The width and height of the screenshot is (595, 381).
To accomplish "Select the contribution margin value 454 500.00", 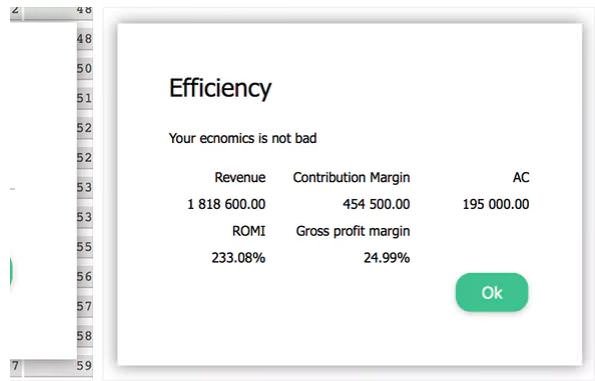I will click(x=376, y=204).
